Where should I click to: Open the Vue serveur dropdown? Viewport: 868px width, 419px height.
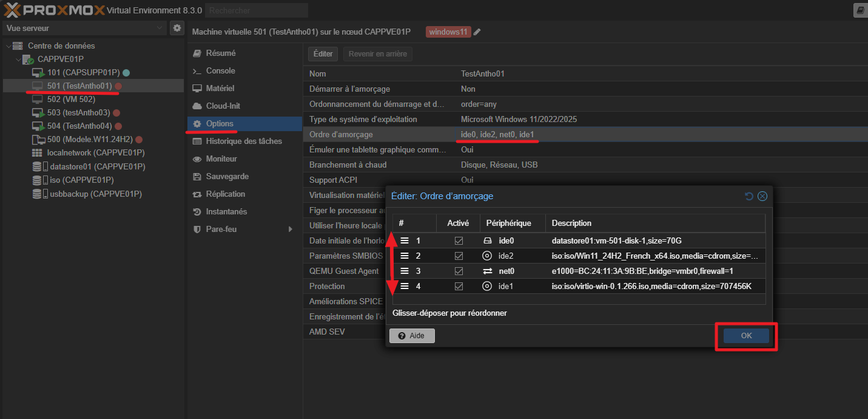[x=84, y=28]
